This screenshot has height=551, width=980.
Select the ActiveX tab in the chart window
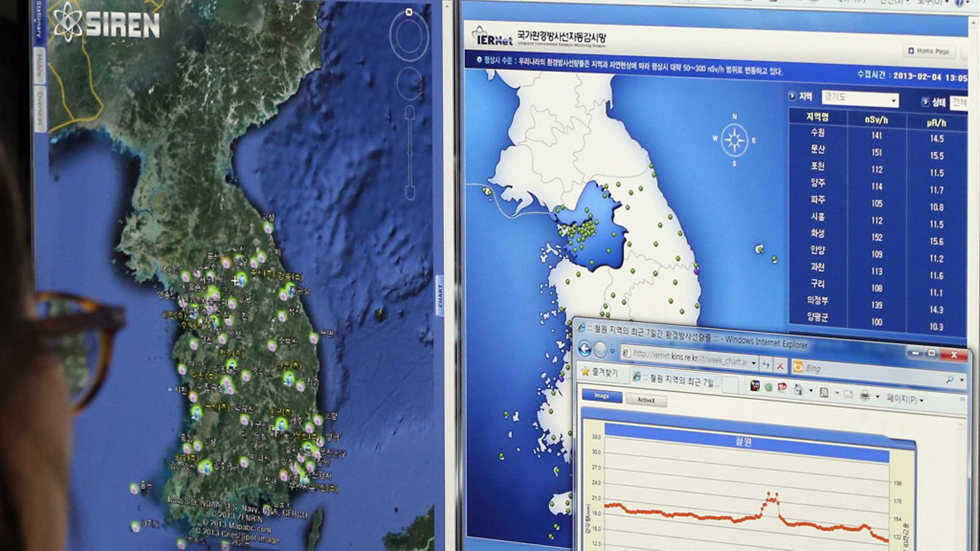coord(646,400)
